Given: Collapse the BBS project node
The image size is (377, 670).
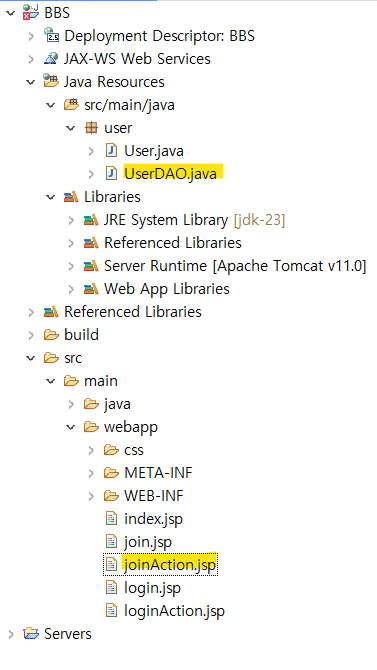Looking at the screenshot, I should pyautogui.click(x=11, y=13).
